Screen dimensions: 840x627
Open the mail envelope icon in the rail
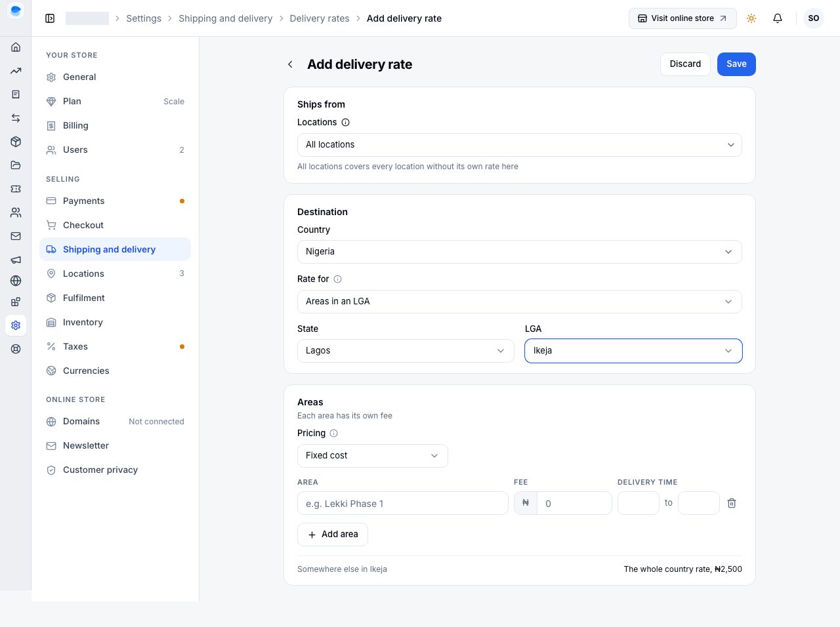pyautogui.click(x=16, y=236)
